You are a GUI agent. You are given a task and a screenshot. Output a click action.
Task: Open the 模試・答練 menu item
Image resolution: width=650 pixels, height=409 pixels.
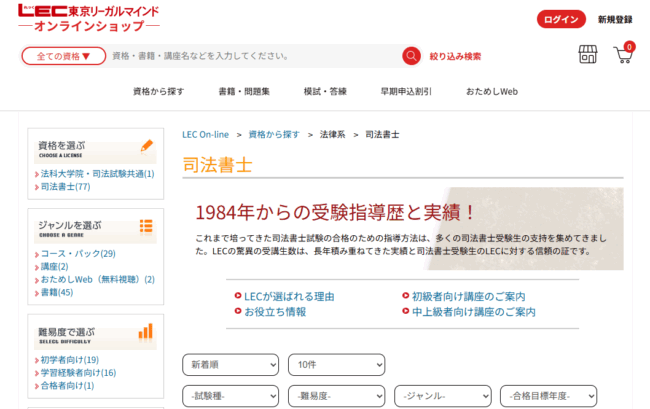pyautogui.click(x=325, y=92)
